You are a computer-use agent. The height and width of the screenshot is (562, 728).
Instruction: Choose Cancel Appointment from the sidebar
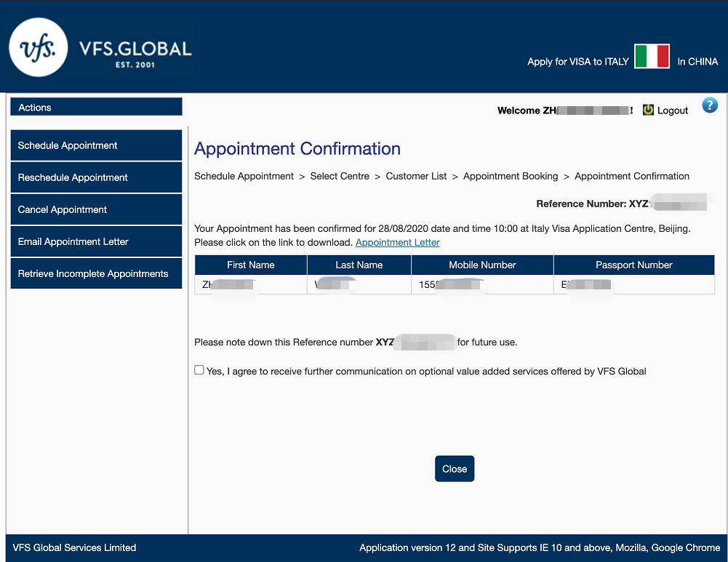click(96, 209)
